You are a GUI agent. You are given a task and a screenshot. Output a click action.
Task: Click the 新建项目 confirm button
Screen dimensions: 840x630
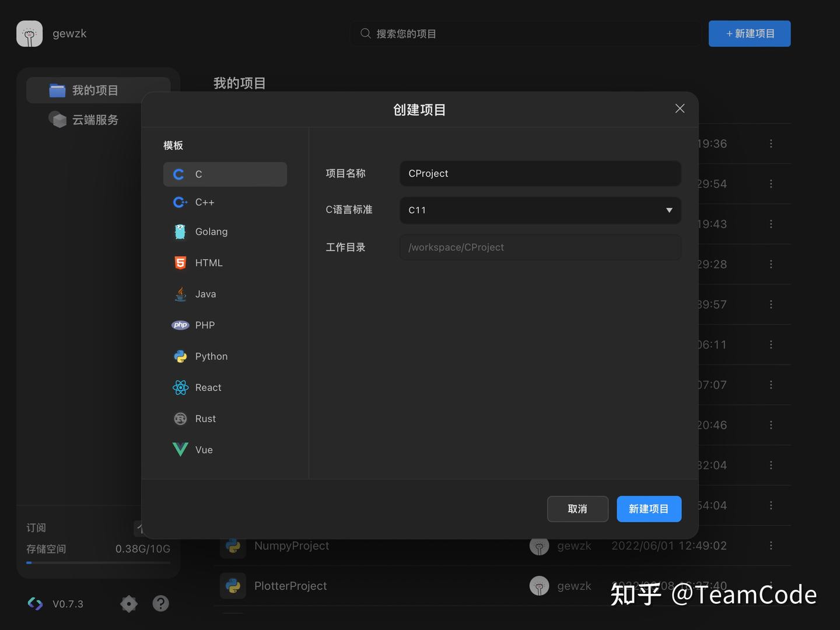tap(649, 509)
